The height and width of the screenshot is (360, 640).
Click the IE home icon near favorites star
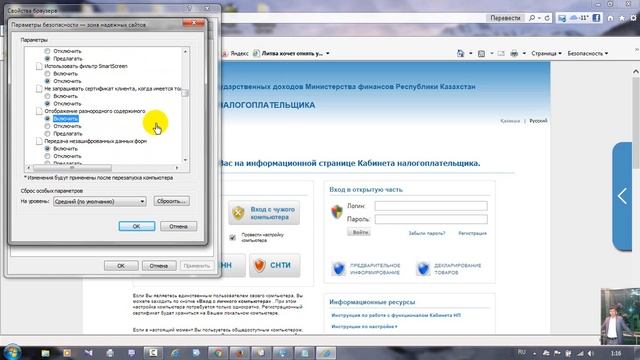coord(611,18)
